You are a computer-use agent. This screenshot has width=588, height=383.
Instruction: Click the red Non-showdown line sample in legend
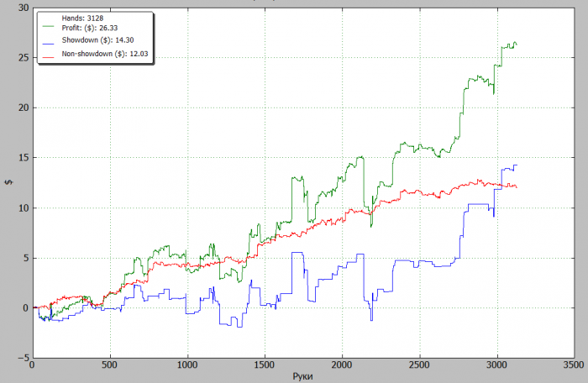coord(48,58)
